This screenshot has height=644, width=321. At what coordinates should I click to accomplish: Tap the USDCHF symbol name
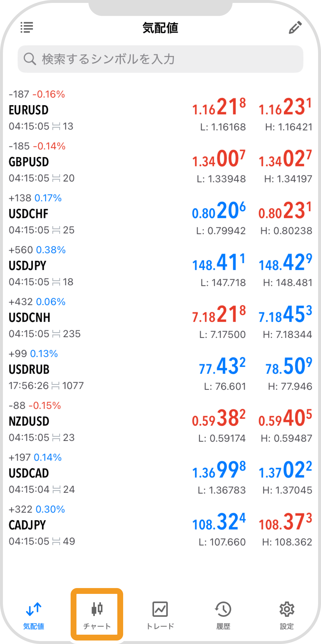click(x=29, y=214)
